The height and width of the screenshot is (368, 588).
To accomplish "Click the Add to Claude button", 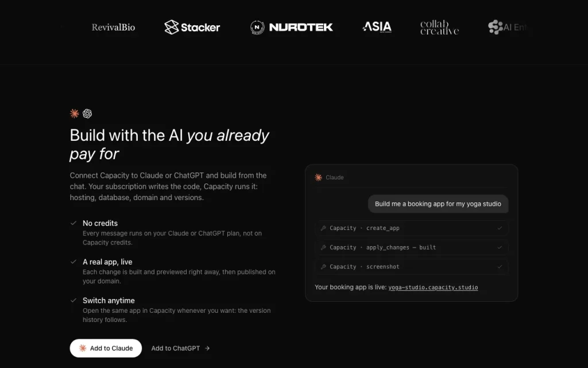I will [106, 348].
